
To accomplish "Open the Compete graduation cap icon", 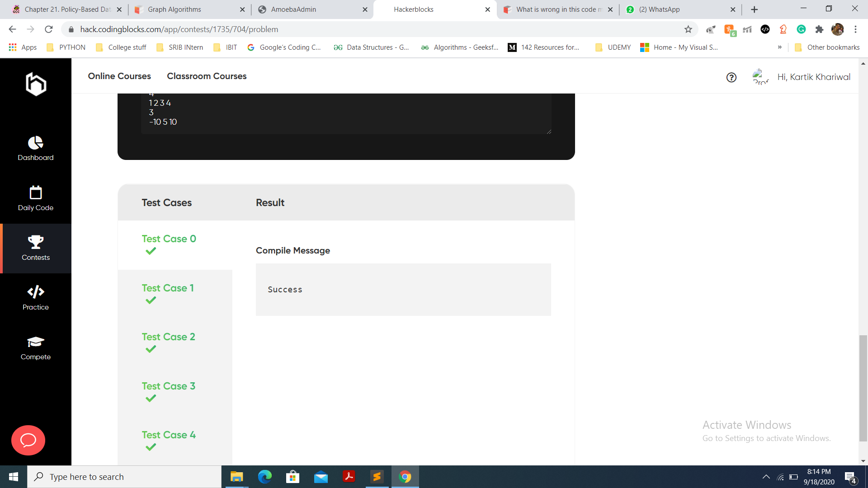I will (35, 347).
